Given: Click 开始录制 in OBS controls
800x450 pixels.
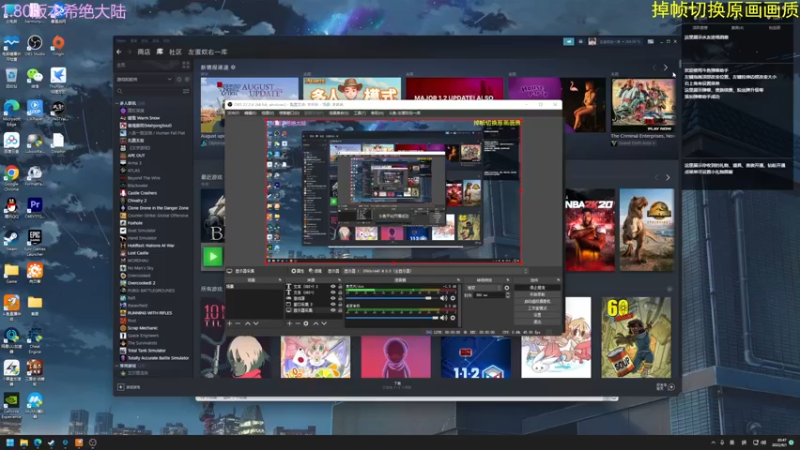Looking at the screenshot, I should coord(537,294).
